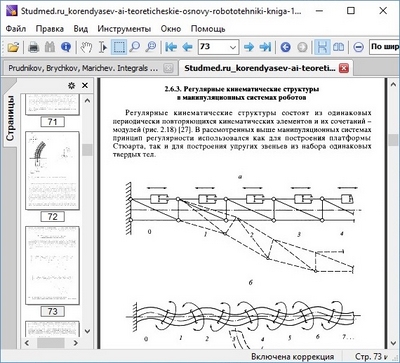The image size is (400, 363).
Task: Open the Помощь menu
Action: (208, 29)
